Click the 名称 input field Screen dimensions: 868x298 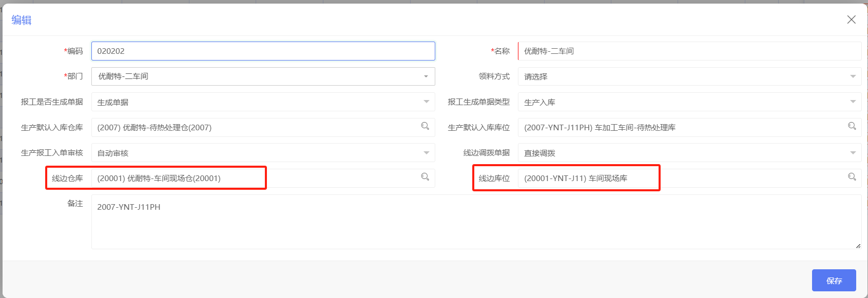689,51
